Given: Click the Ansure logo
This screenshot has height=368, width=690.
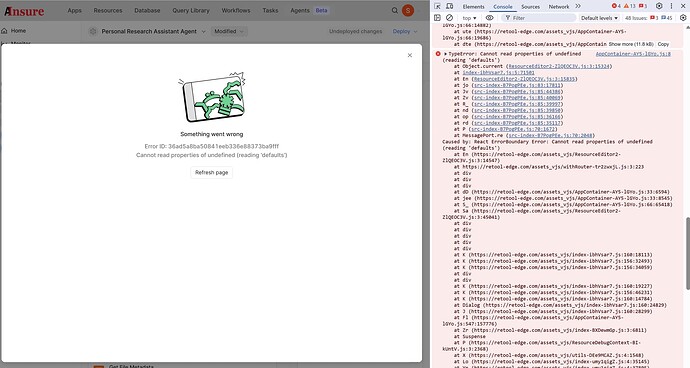Looking at the screenshot, I should [24, 11].
